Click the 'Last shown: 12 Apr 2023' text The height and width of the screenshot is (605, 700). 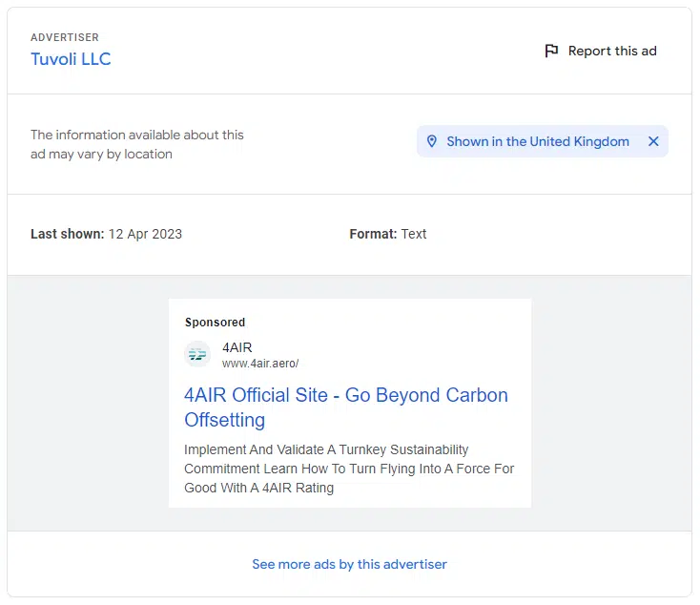point(106,234)
